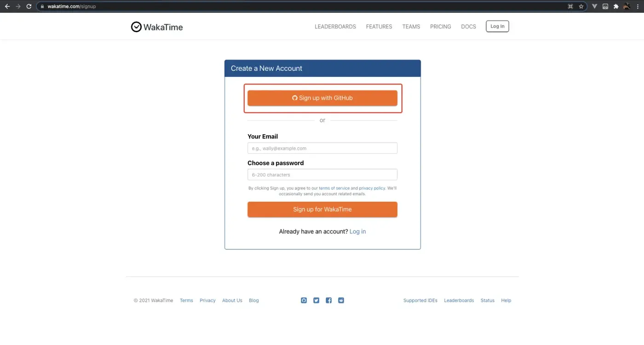Sign up with GitHub button
644x345 pixels.
[322, 98]
